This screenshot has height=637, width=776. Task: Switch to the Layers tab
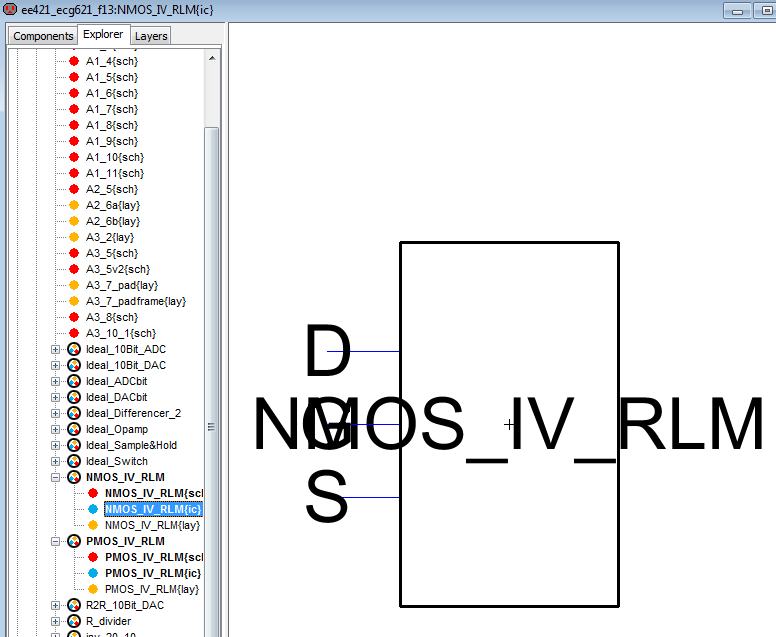tap(151, 36)
